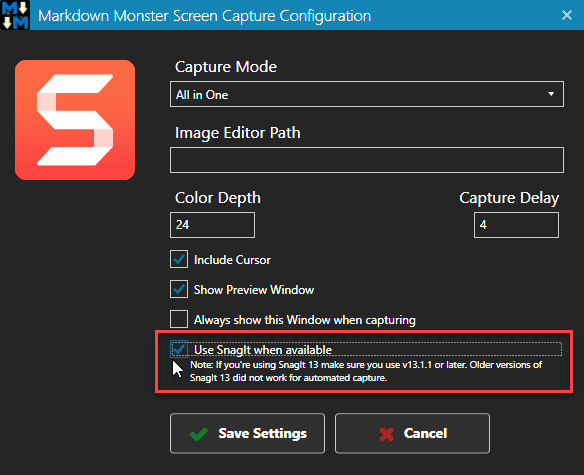Click the Show Preview Window label
Screen dimensions: 584x475
pos(254,290)
